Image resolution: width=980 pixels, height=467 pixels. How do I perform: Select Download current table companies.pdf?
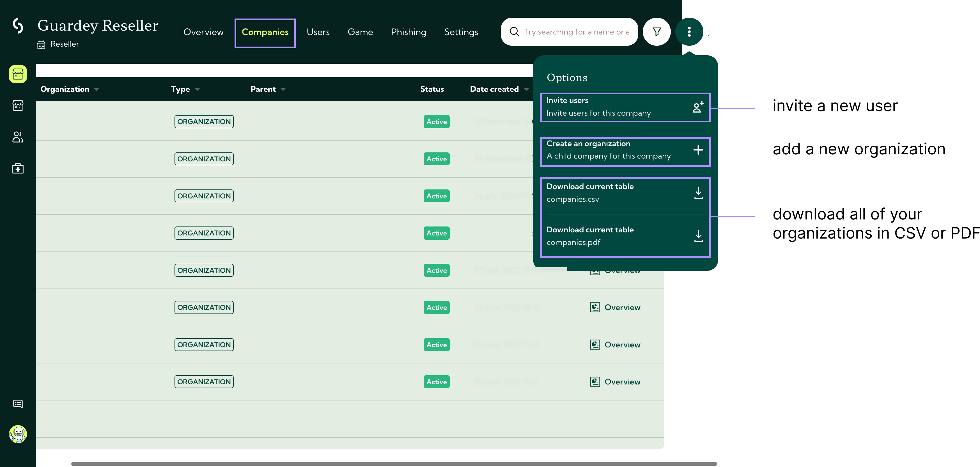(625, 236)
